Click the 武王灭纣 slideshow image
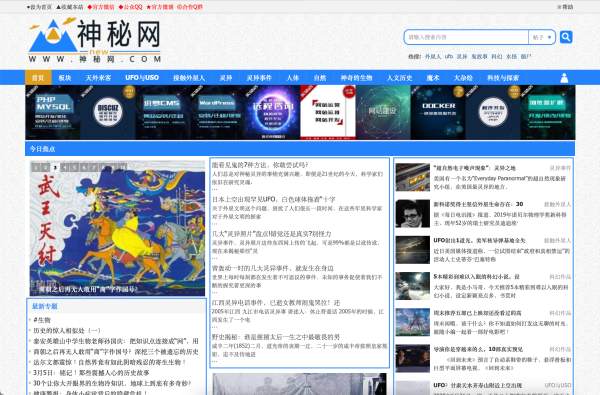 click(117, 229)
